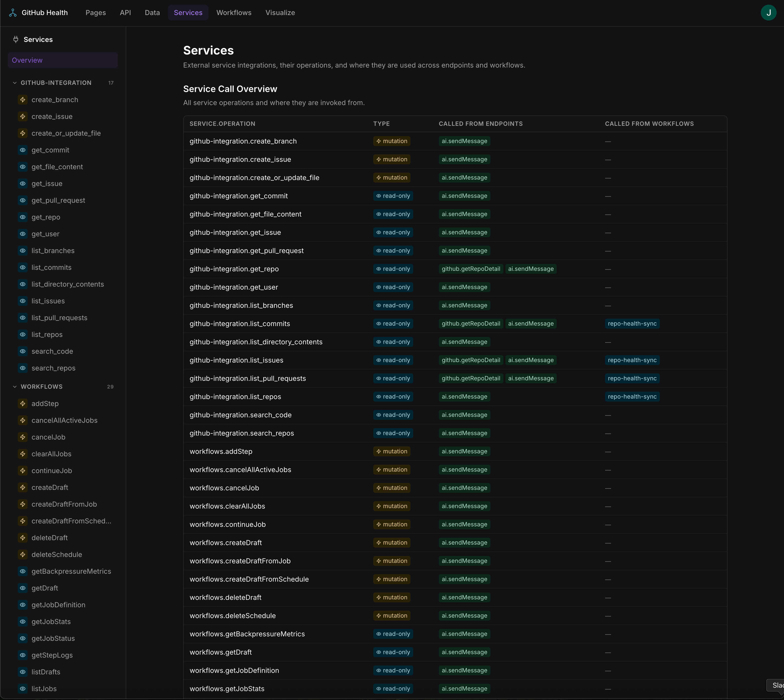Select the Services tab
This screenshot has width=784, height=700.
(x=188, y=13)
